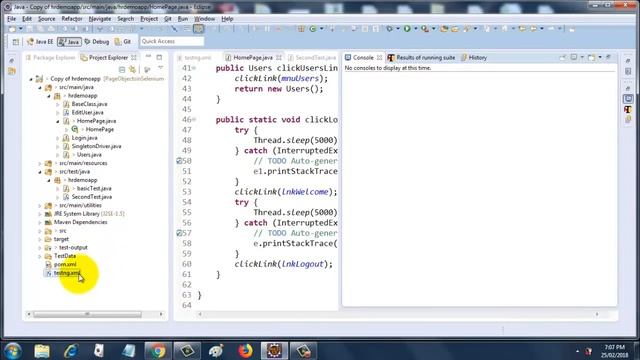Select pom.xml in Project Explorer
Screen dimensions: 640x360
[65, 264]
